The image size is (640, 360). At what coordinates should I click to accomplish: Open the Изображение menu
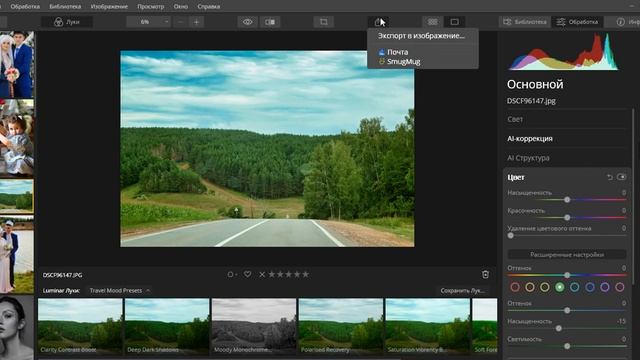[109, 7]
